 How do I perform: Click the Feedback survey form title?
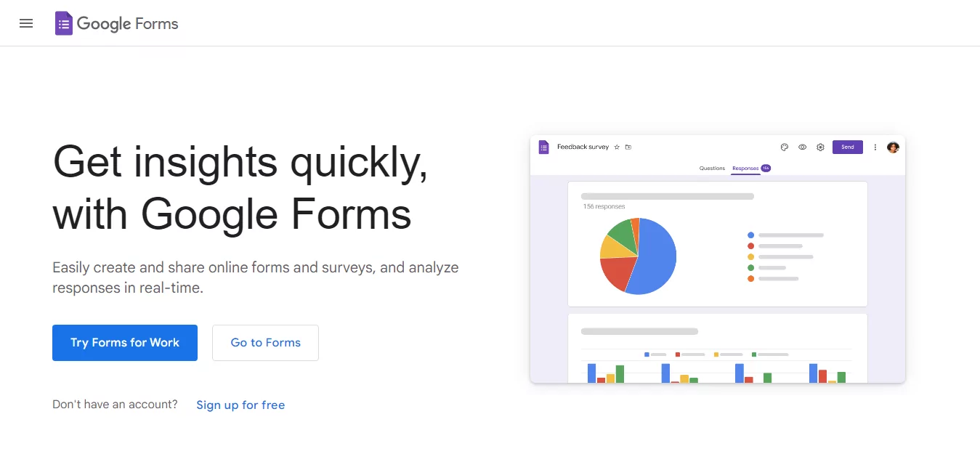tap(583, 147)
